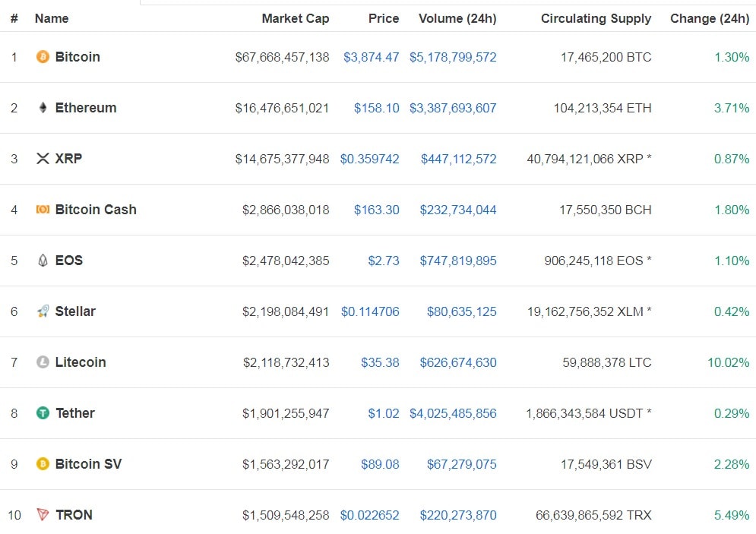Screen dimensions: 756x534
Task: Open Bitcoin's price link $3,874.47
Action: (x=371, y=57)
